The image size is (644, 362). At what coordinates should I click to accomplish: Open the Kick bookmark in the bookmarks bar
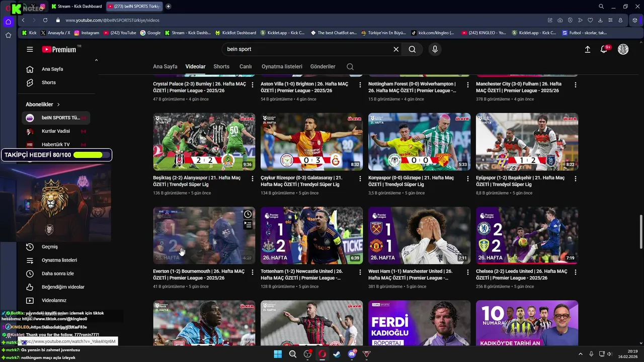[29, 33]
